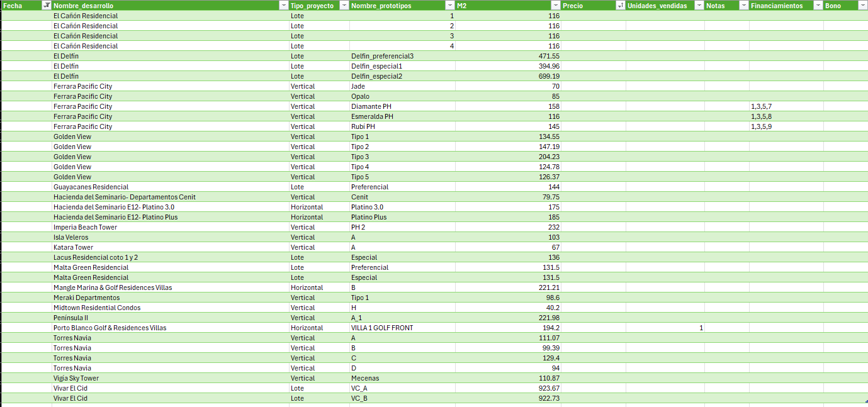The image size is (868, 407).
Task: Click the Notas column filter arrow
Action: 744,6
